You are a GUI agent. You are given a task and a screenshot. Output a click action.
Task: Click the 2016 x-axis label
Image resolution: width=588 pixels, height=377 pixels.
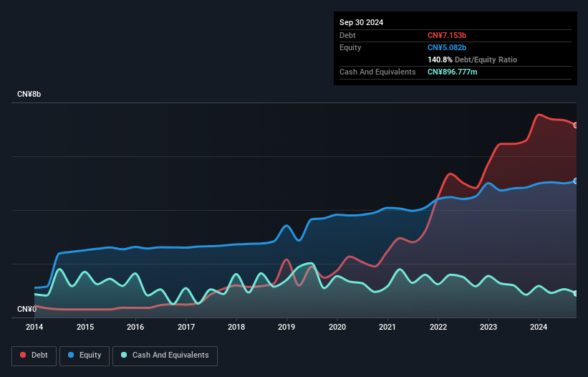(135, 327)
